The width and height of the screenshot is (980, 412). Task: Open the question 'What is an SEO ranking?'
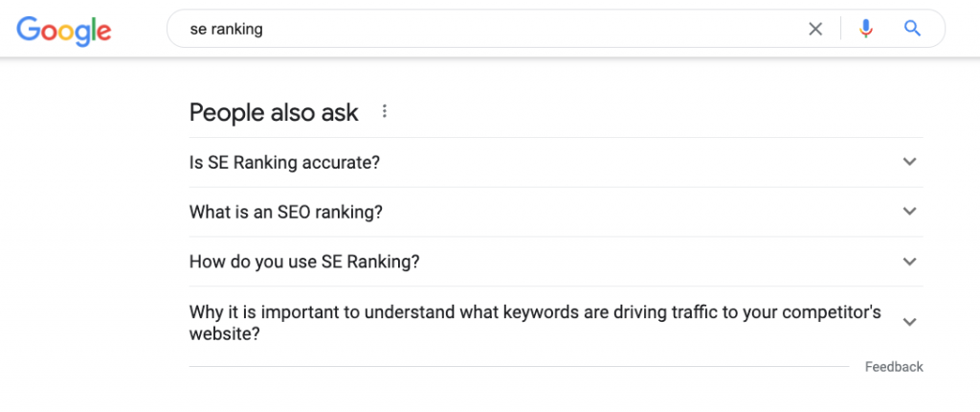(x=285, y=212)
